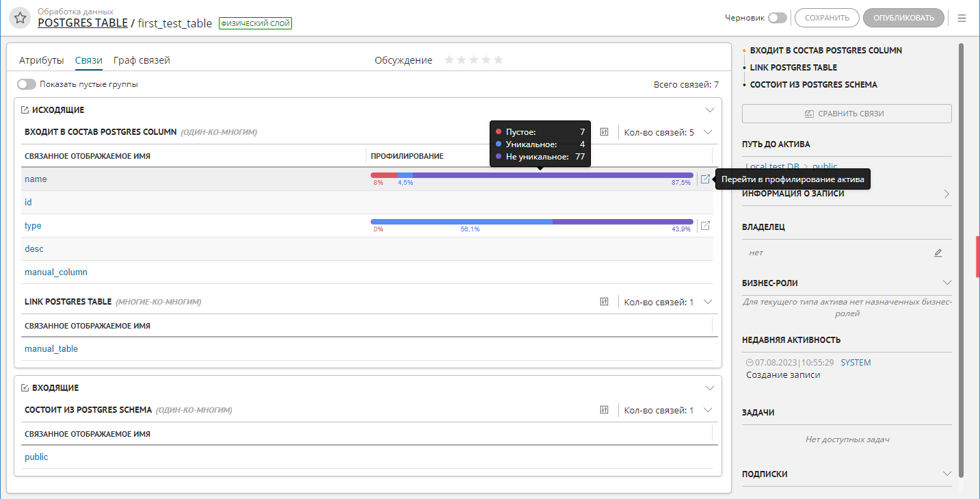This screenshot has width=980, height=499.
Task: Collapse the Входящие section
Action: click(710, 387)
